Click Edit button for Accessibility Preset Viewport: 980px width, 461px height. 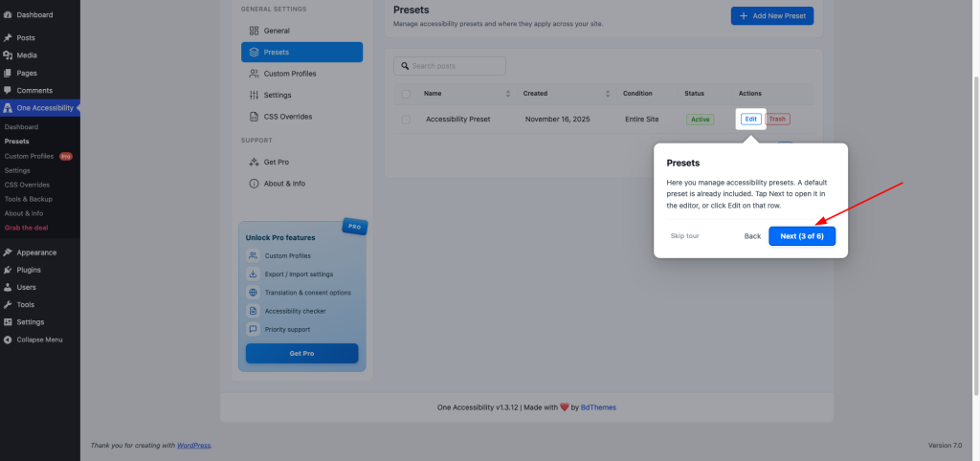(751, 119)
